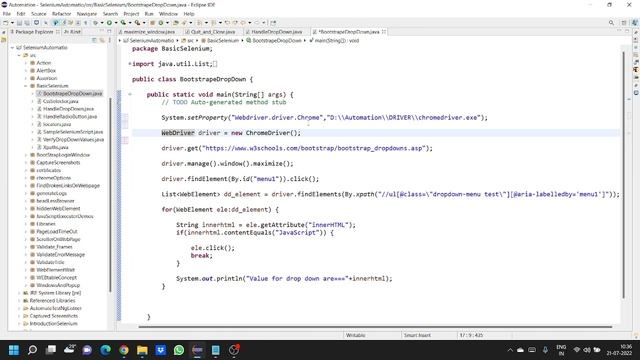Open VerifyDropDownValues.java in Package Explorer
The image size is (640, 360).
[x=73, y=140]
